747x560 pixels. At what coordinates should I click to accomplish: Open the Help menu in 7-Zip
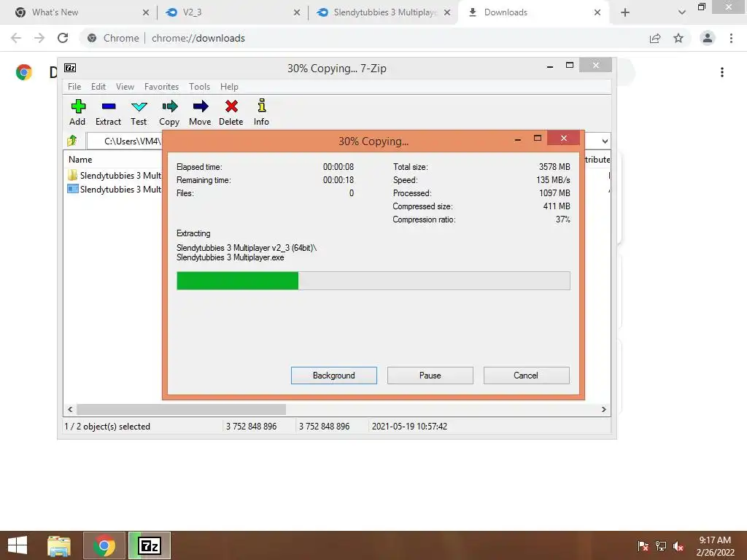[x=229, y=87]
